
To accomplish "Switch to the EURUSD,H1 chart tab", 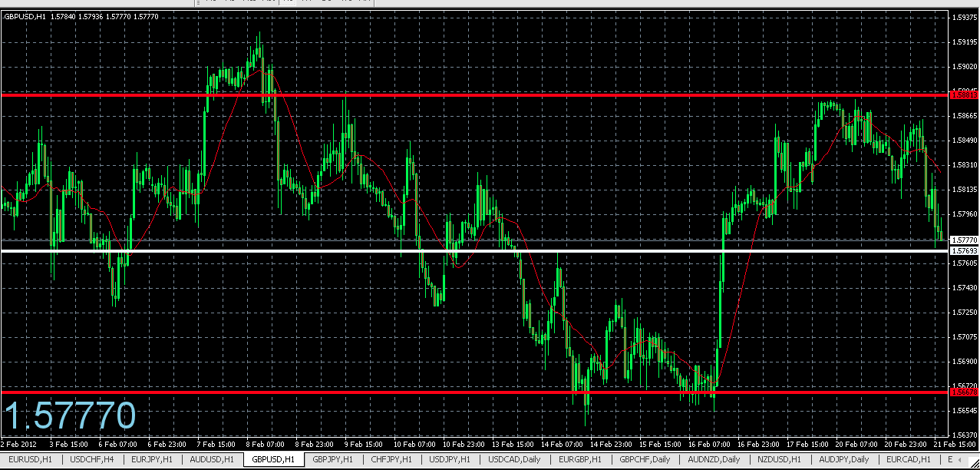I will pos(31,459).
